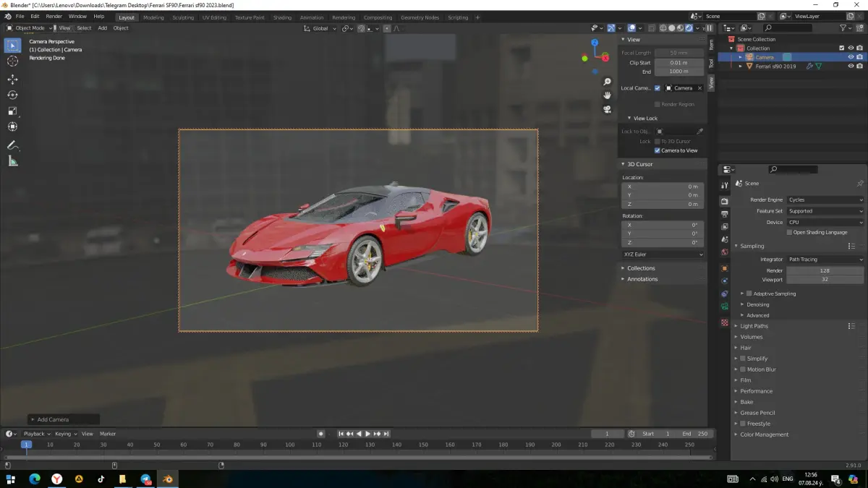Open the Device CPU dropdown
Screen dimensions: 868x488
[x=825, y=223]
